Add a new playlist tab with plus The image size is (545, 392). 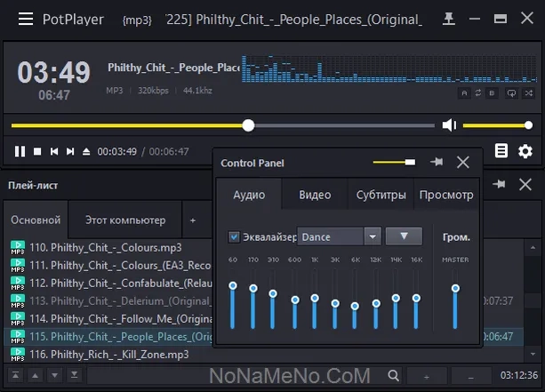pos(193,220)
